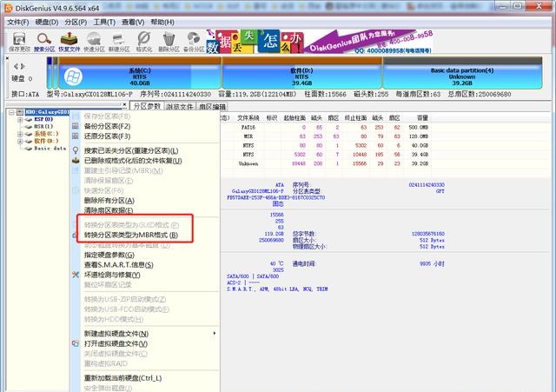Viewport: 556px width, 392px height.
Task: Expand the 系统(C:) partition tree node
Action: 19,134
